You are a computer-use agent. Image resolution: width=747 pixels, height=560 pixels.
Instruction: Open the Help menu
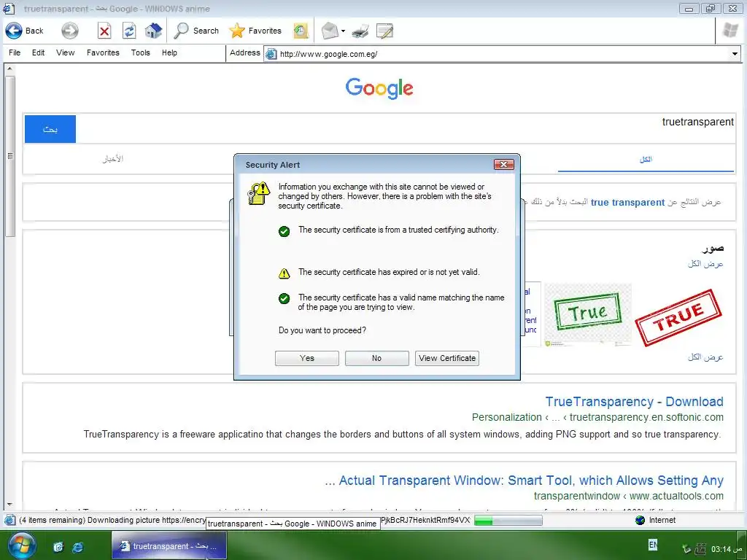point(169,52)
